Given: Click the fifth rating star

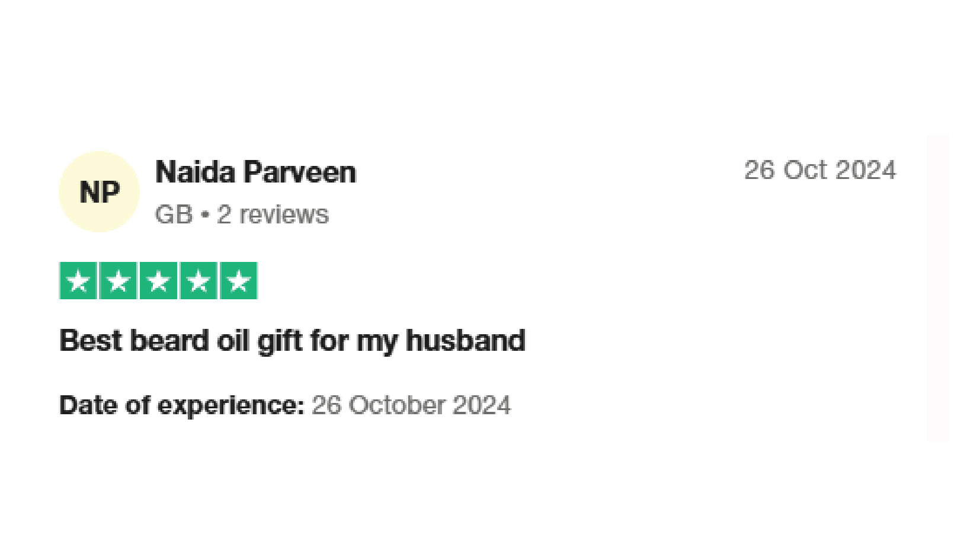Looking at the screenshot, I should [x=239, y=281].
